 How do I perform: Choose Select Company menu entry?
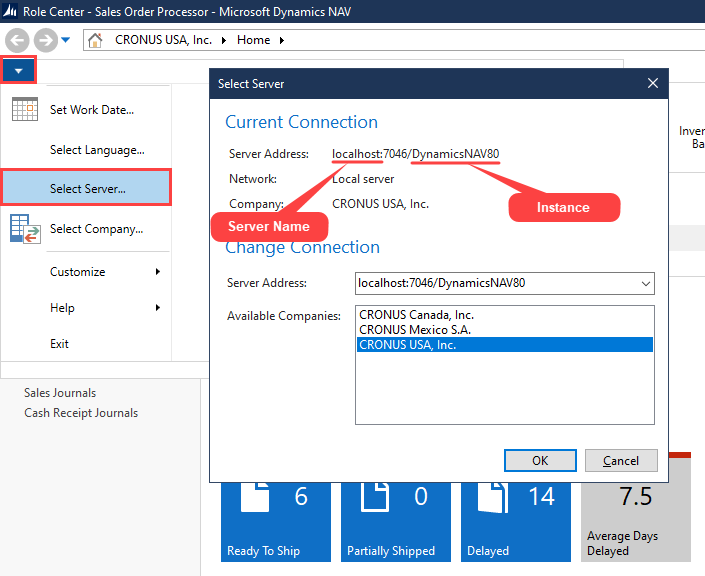pyautogui.click(x=97, y=229)
